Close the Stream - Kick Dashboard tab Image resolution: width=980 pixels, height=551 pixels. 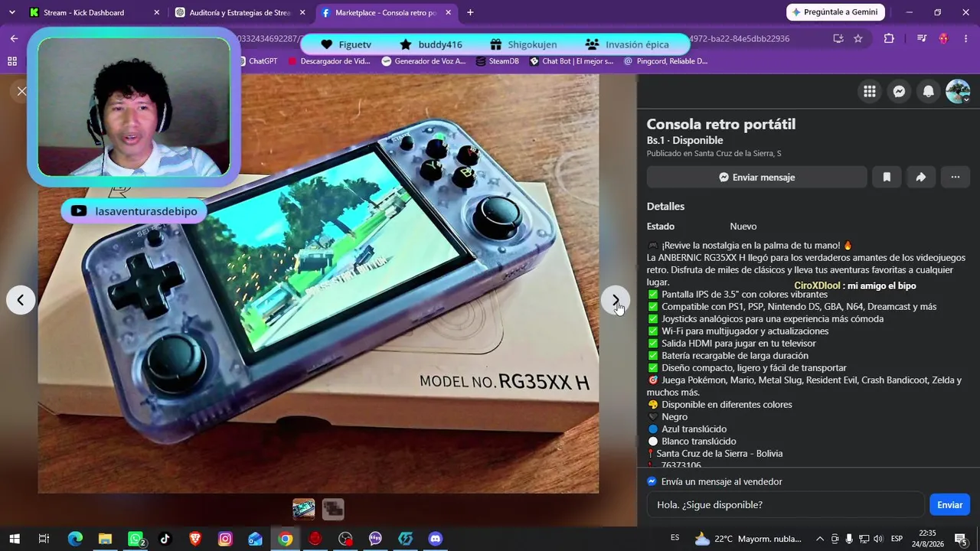[x=157, y=12]
